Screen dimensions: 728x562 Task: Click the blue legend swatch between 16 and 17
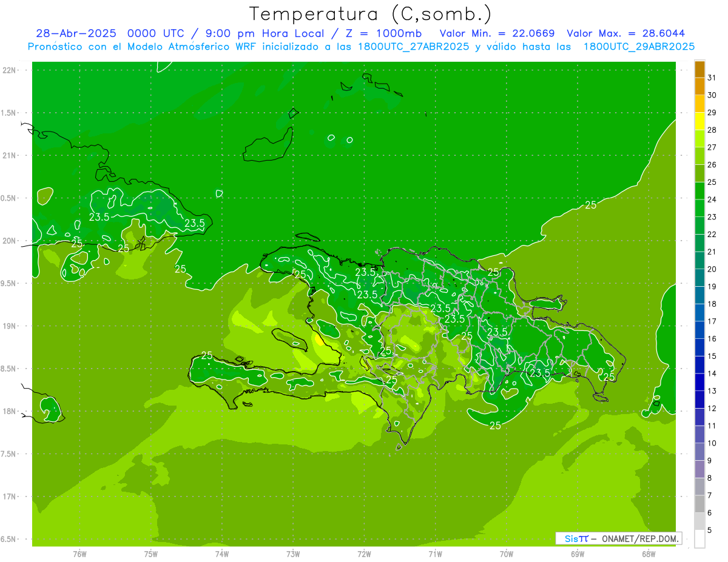(x=699, y=330)
